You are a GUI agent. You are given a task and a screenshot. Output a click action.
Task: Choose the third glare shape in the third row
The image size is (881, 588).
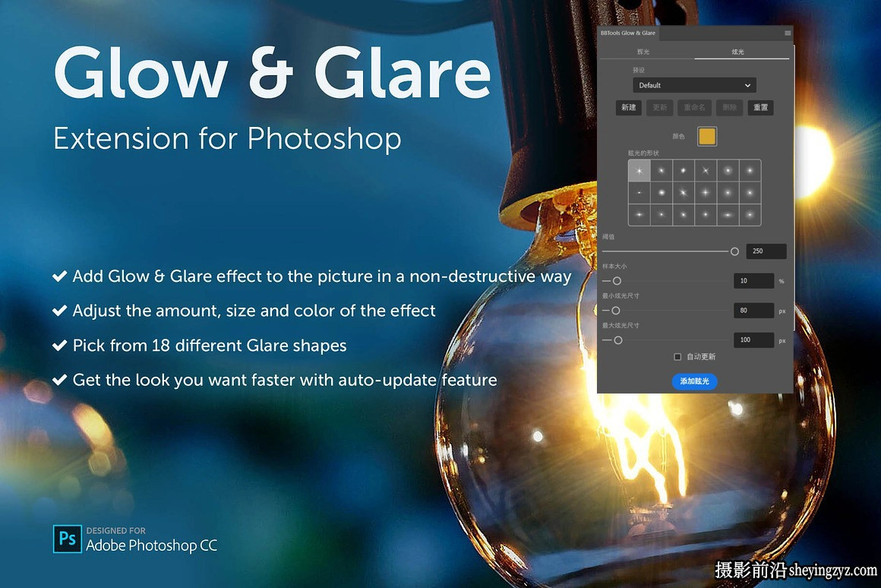click(x=684, y=215)
